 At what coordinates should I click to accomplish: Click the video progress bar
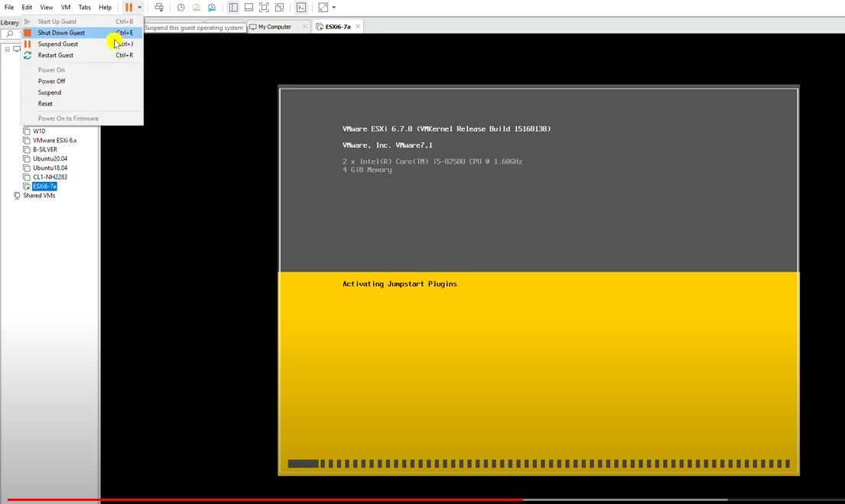pos(422,499)
